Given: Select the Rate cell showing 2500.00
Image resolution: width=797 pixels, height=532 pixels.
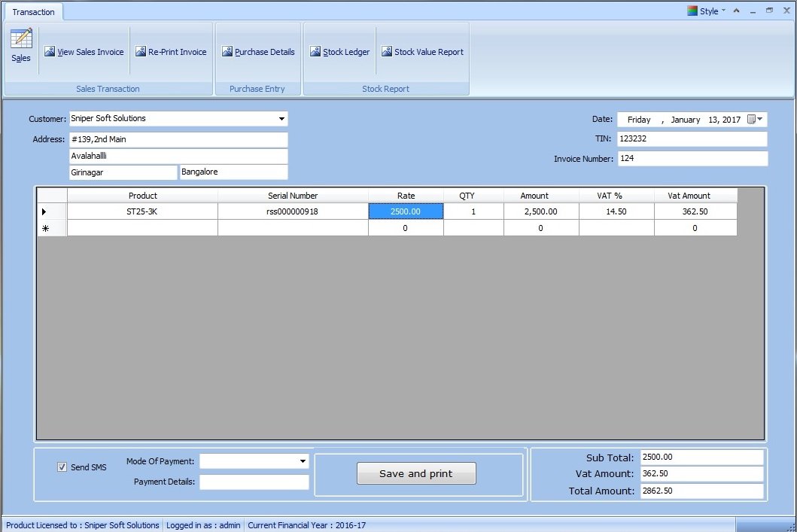Looking at the screenshot, I should (406, 211).
